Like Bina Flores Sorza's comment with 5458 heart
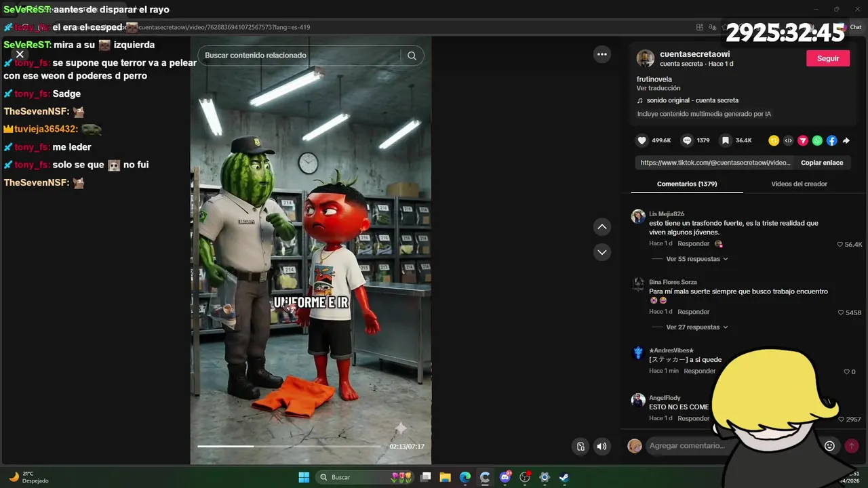 pyautogui.click(x=841, y=313)
